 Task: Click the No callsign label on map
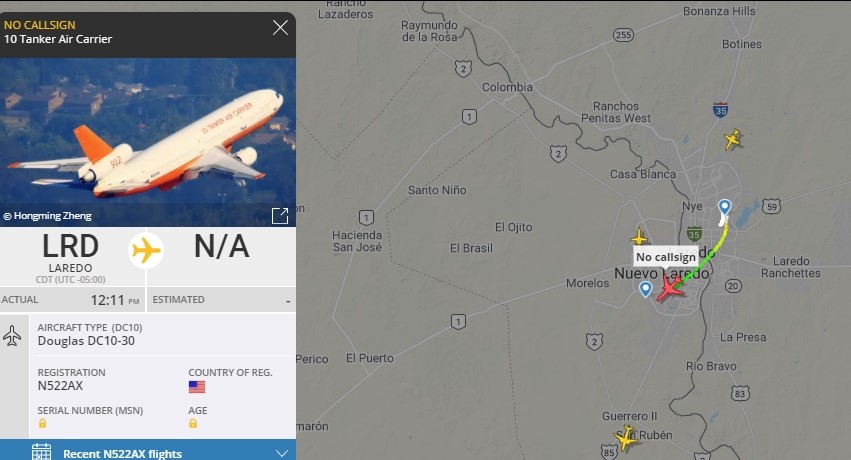click(665, 257)
